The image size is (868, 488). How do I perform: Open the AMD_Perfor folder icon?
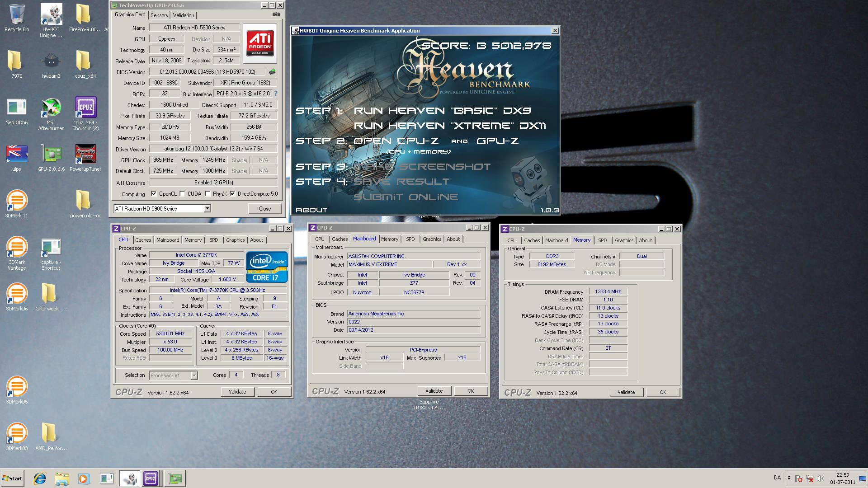51,437
